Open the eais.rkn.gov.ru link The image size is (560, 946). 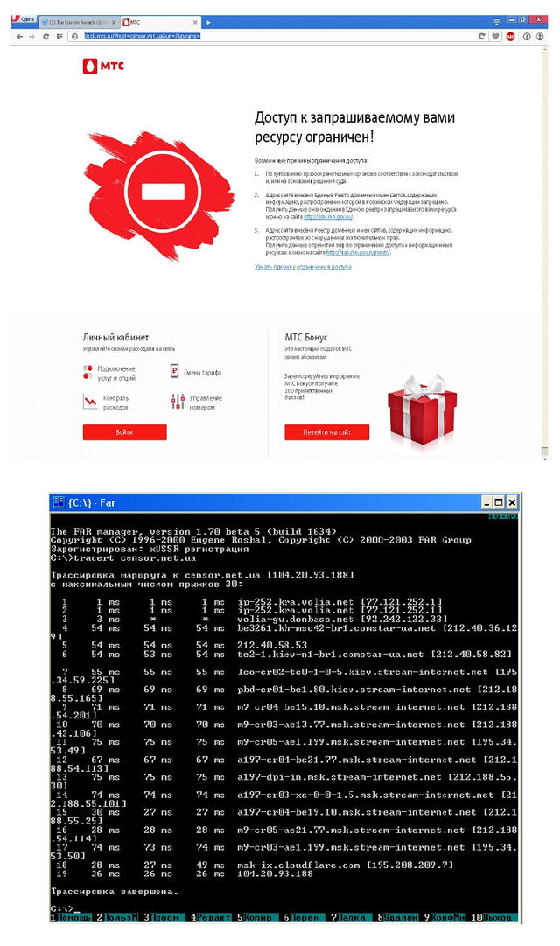pos(327,216)
